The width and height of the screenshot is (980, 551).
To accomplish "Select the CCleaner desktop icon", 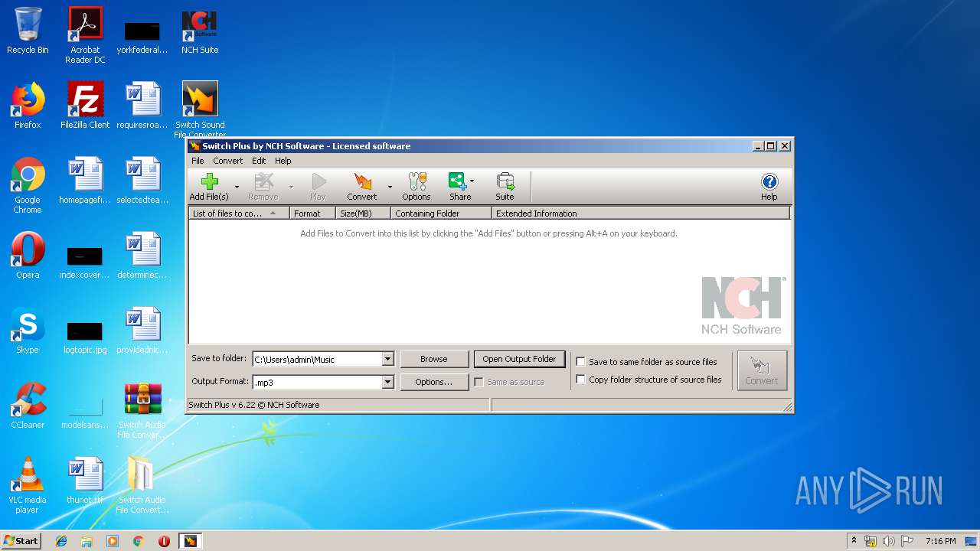I will [28, 406].
